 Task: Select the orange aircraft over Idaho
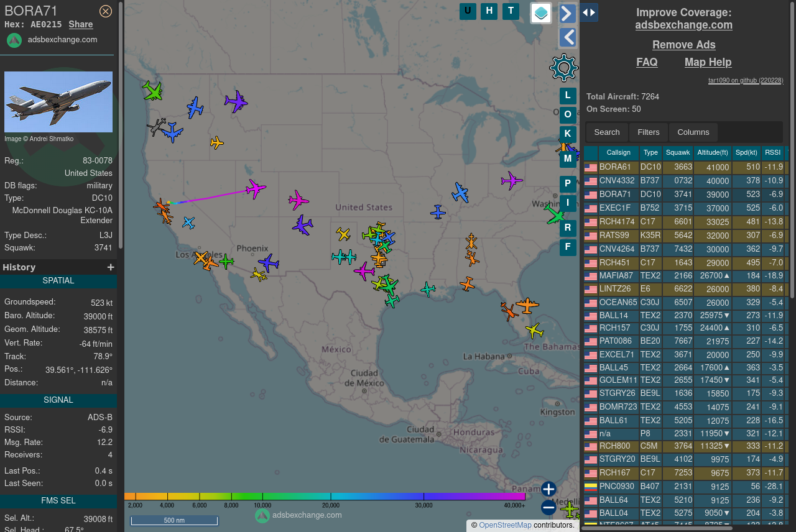click(x=216, y=143)
